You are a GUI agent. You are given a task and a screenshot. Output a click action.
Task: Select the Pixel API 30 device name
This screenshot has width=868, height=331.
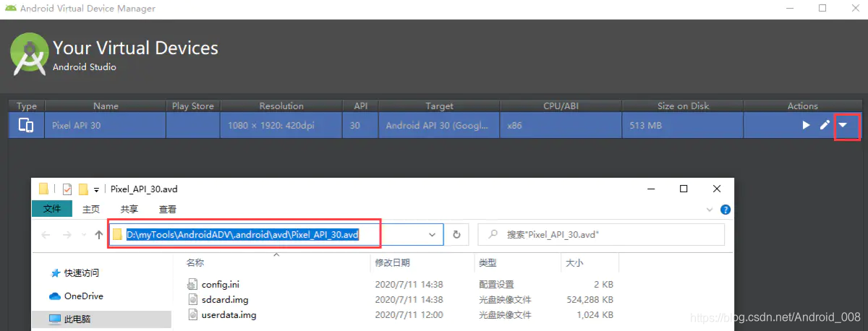point(75,126)
